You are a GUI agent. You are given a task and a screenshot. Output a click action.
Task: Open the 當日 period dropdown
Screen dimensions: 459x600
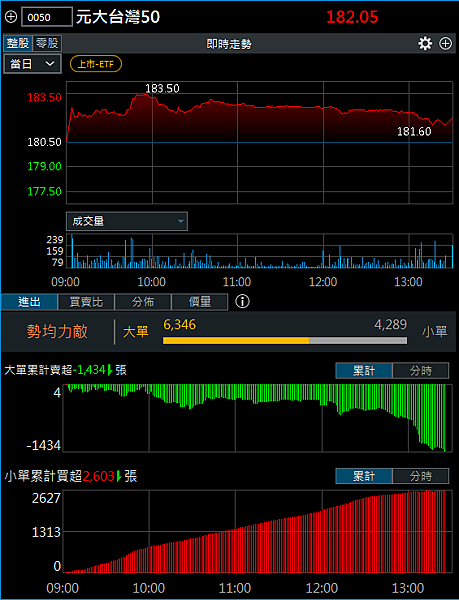click(x=33, y=64)
